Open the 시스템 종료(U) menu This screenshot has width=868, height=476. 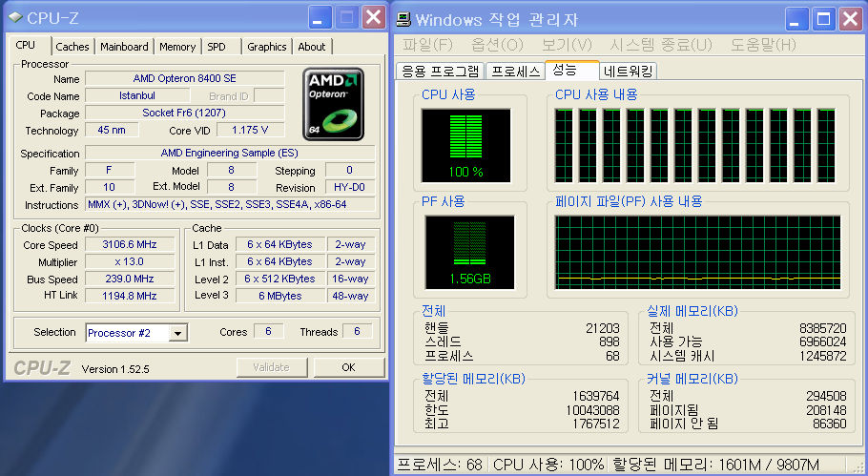pos(661,45)
